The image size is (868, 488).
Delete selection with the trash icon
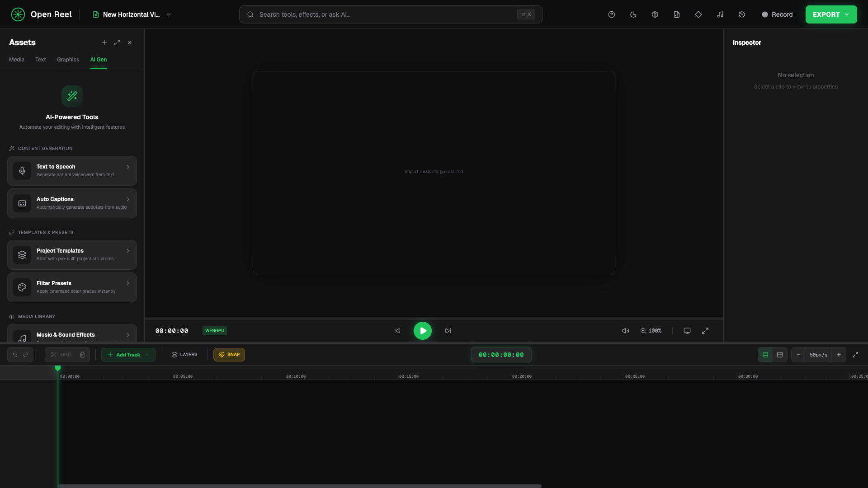(82, 355)
